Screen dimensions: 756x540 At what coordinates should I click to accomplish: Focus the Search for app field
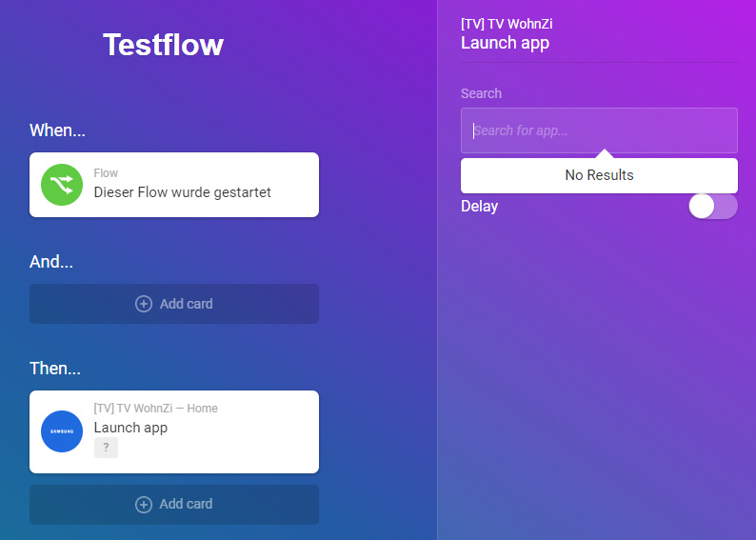pyautogui.click(x=599, y=130)
